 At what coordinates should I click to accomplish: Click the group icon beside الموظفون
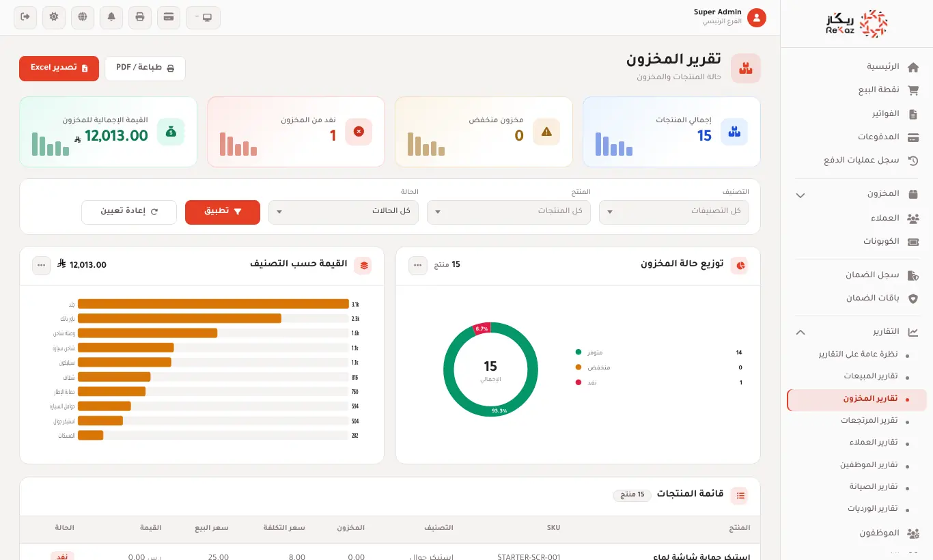[913, 533]
